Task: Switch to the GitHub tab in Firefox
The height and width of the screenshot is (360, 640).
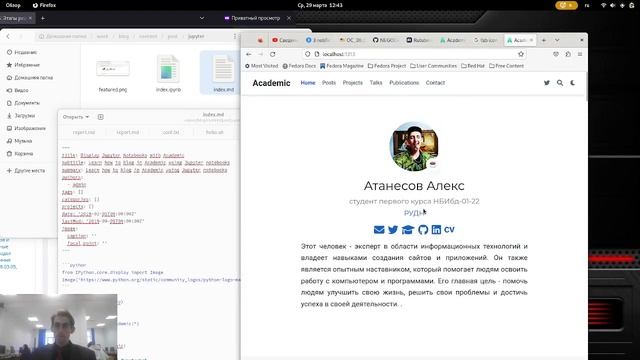Action: 385,40
